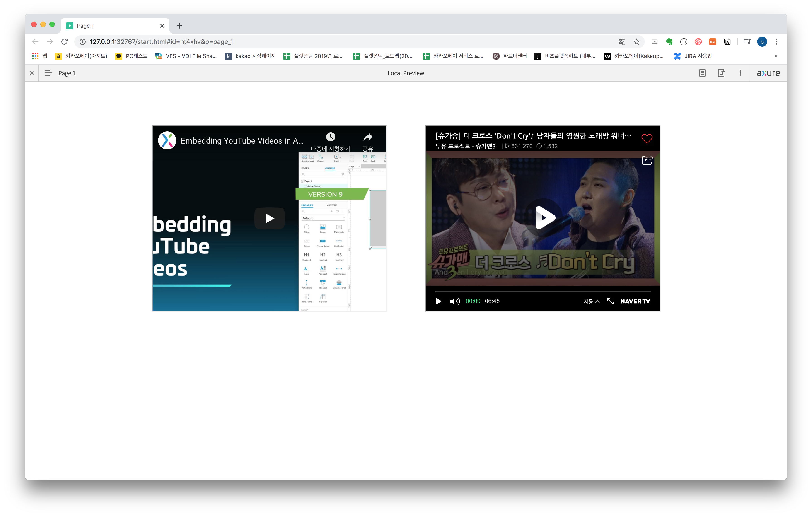
Task: Open Axure player's three-dot options menu
Action: (x=740, y=73)
